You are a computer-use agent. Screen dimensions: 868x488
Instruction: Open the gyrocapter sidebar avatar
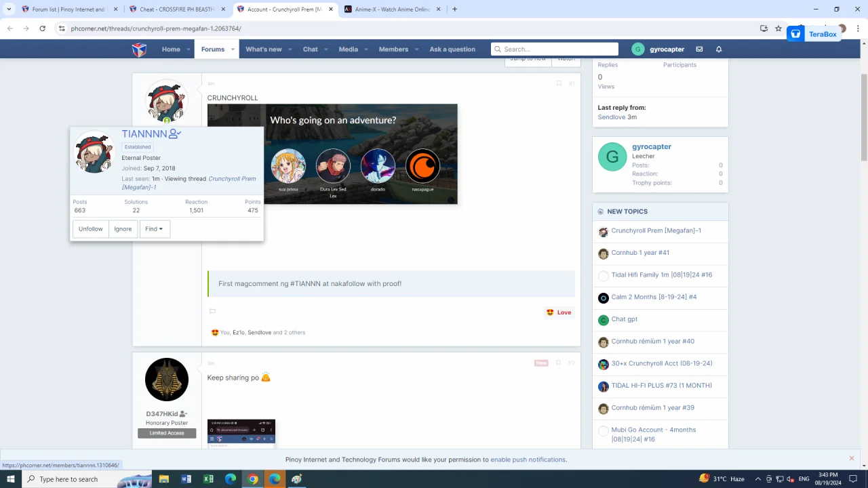tap(612, 157)
